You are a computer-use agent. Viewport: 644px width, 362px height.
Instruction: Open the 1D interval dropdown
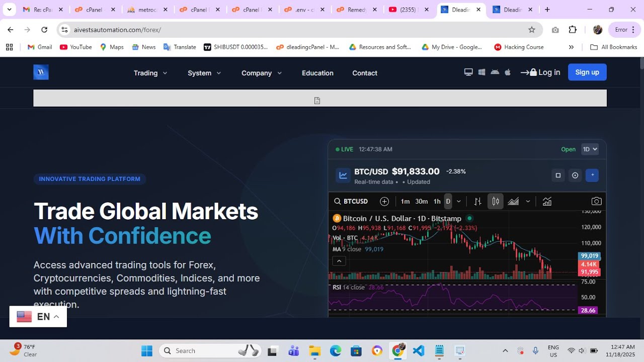(590, 149)
